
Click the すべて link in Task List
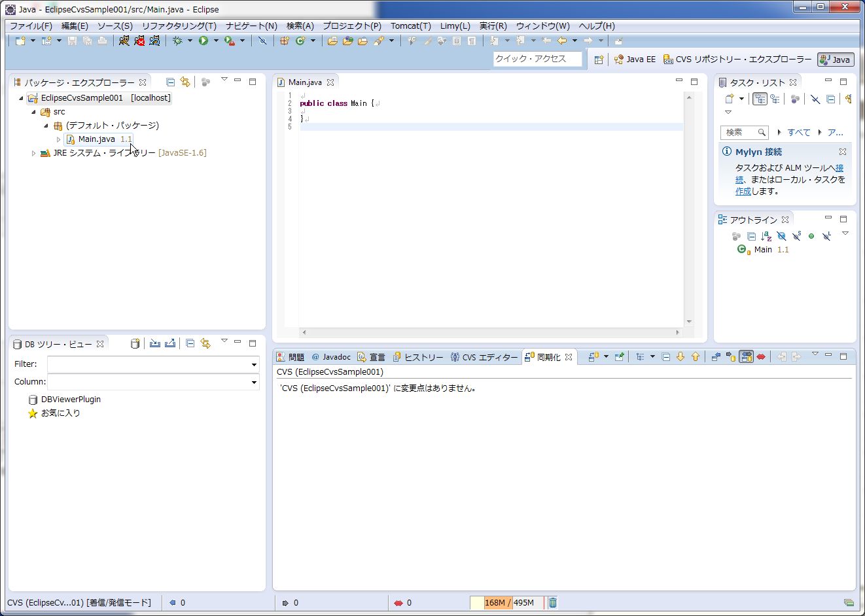click(x=798, y=132)
